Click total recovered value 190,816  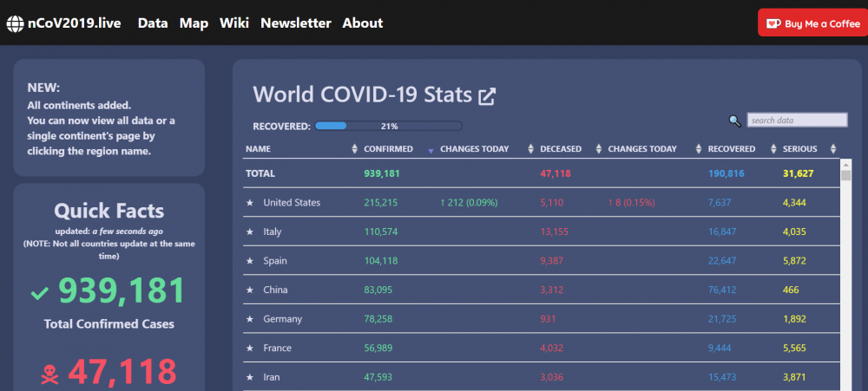(727, 173)
